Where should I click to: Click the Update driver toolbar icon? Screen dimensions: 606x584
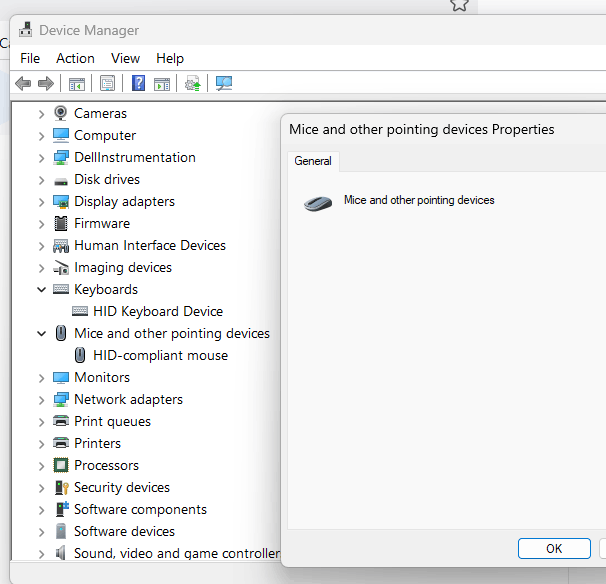pos(192,83)
